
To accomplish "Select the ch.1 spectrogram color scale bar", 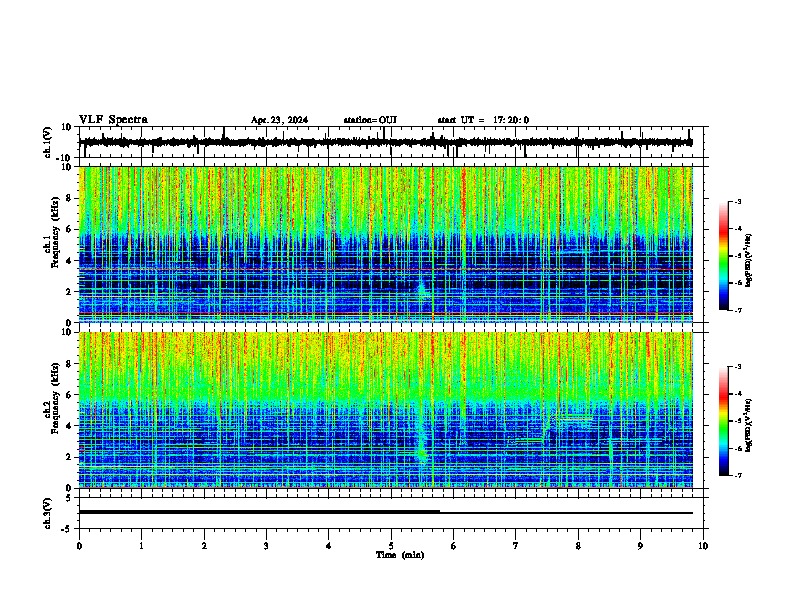I will (x=724, y=256).
